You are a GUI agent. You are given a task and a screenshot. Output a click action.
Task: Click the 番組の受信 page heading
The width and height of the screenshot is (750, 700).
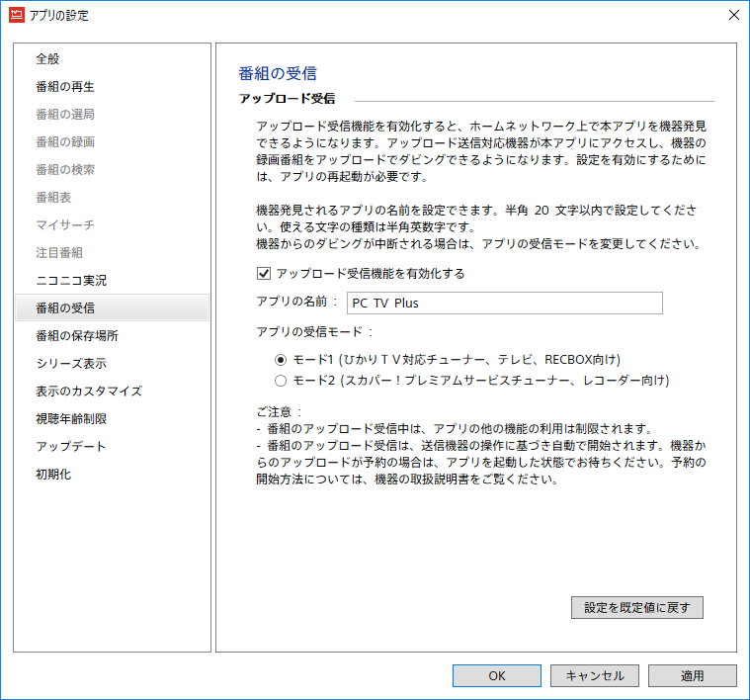pyautogui.click(x=278, y=74)
